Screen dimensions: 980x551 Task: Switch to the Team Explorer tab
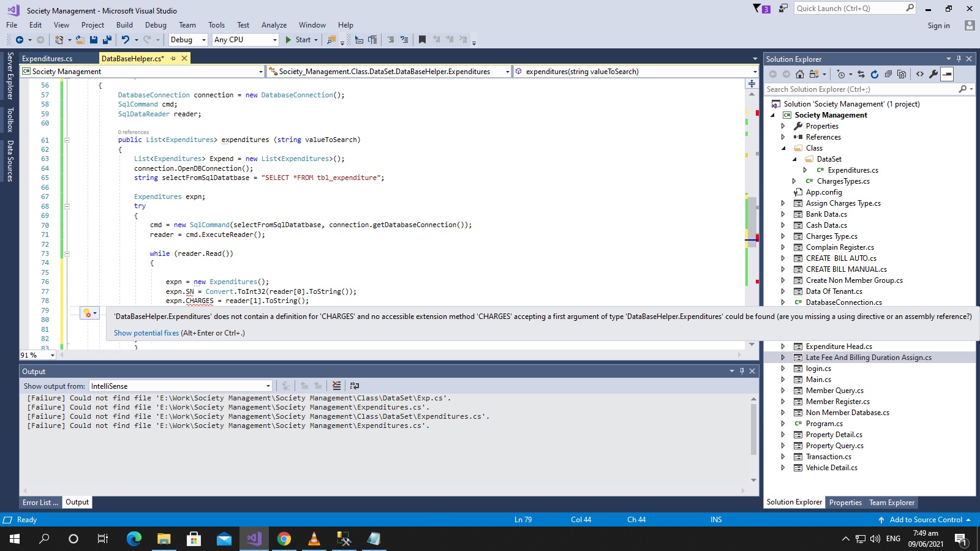pos(892,503)
